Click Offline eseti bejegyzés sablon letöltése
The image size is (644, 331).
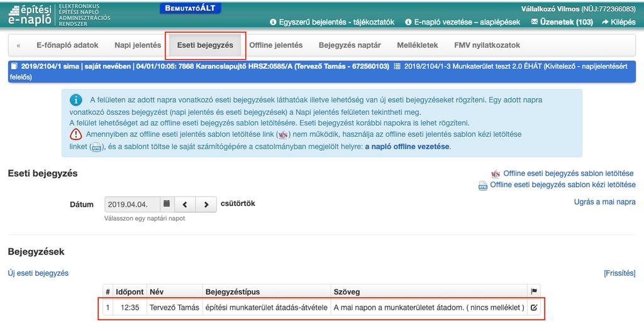pos(569,173)
